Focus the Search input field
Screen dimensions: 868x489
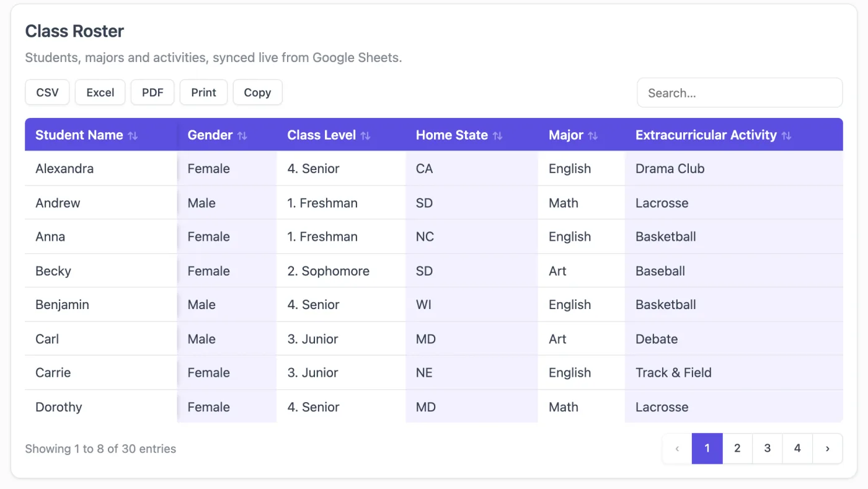[740, 93]
